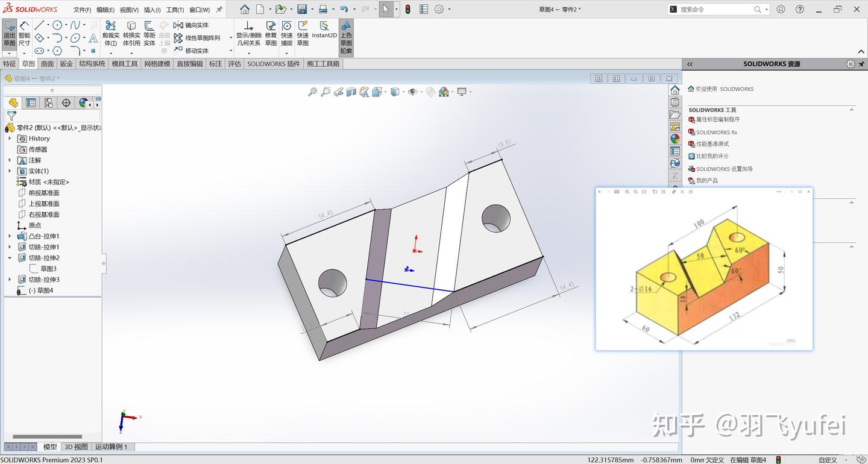Toggle Display/Delete Relations (显示/删除几何关系)
868x464 pixels.
pos(249,34)
